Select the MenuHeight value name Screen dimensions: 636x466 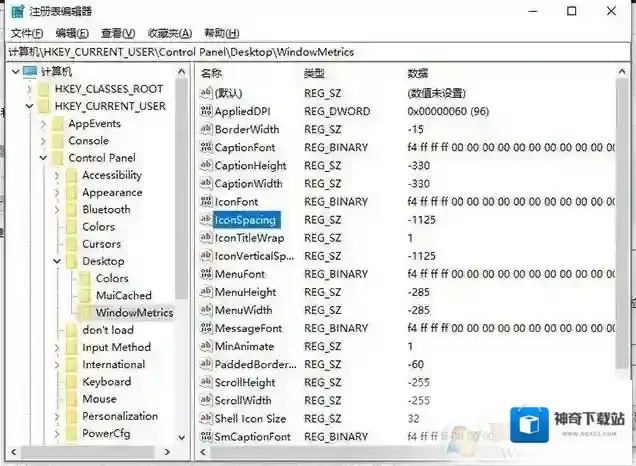245,292
